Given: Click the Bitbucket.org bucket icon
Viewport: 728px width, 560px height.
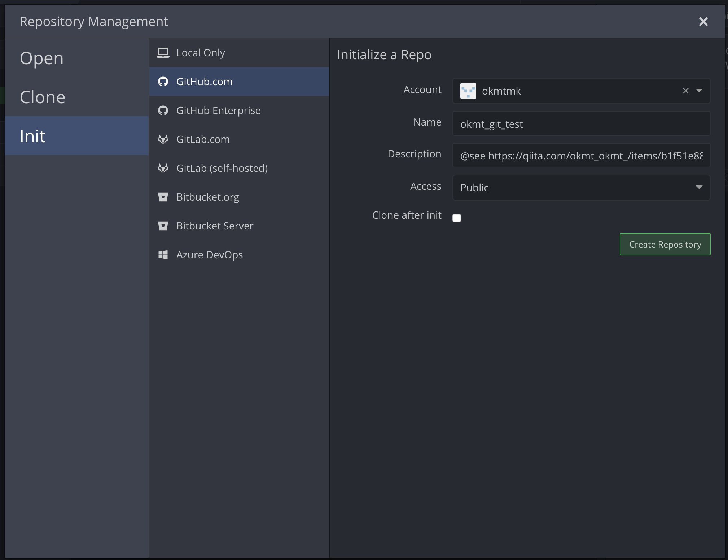Looking at the screenshot, I should click(163, 197).
